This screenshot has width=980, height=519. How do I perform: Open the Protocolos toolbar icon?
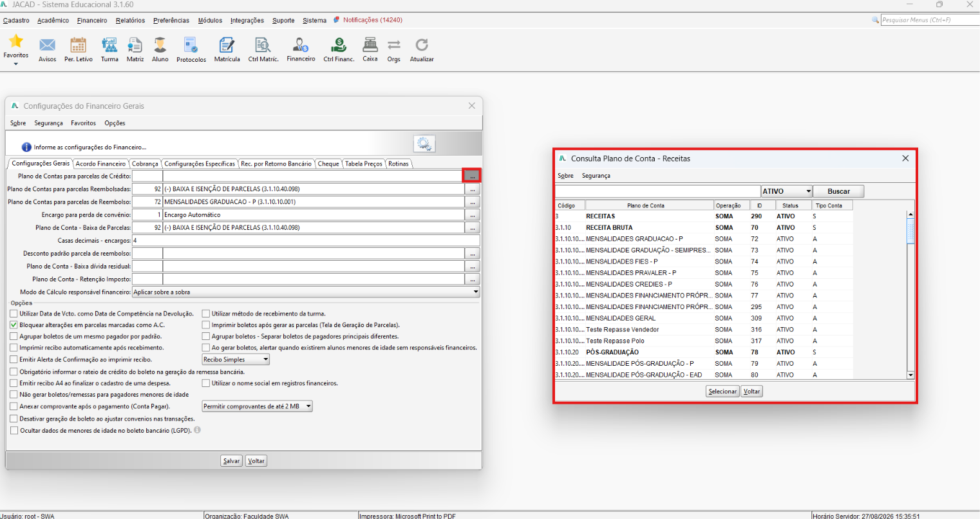pos(191,45)
